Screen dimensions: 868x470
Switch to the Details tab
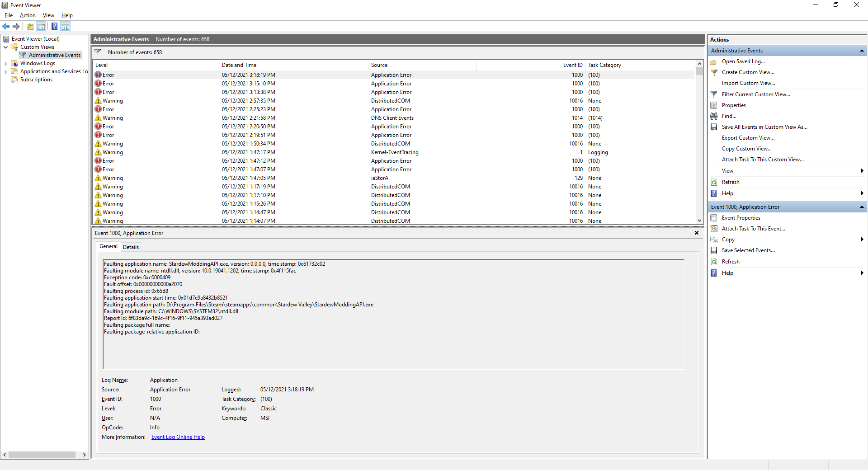(131, 247)
